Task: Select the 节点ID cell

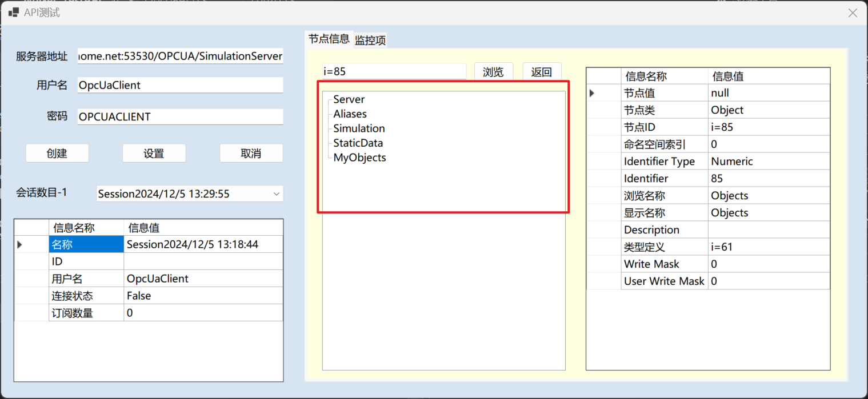Action: point(665,127)
